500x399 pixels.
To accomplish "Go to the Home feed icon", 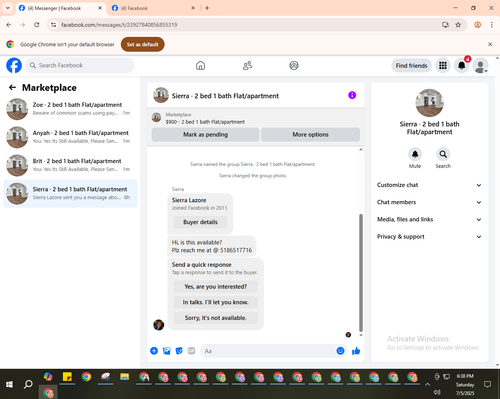I will pyautogui.click(x=200, y=65).
